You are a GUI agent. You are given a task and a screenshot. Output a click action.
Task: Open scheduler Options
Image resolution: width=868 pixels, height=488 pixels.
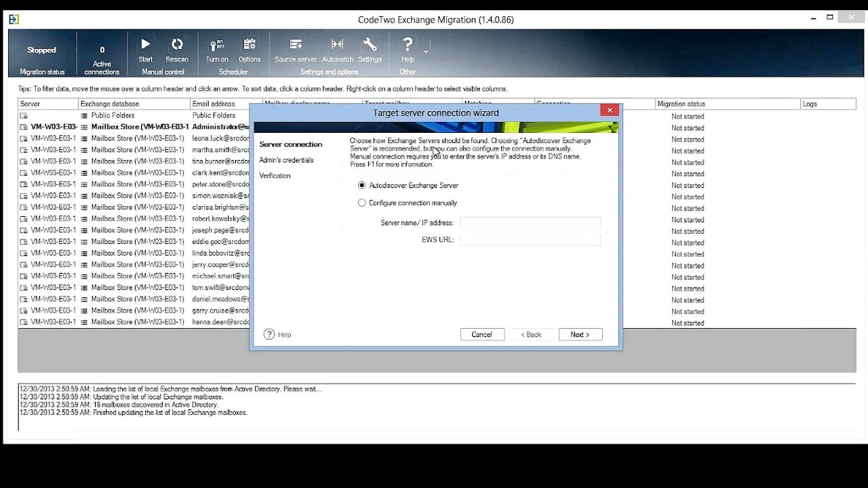click(250, 45)
